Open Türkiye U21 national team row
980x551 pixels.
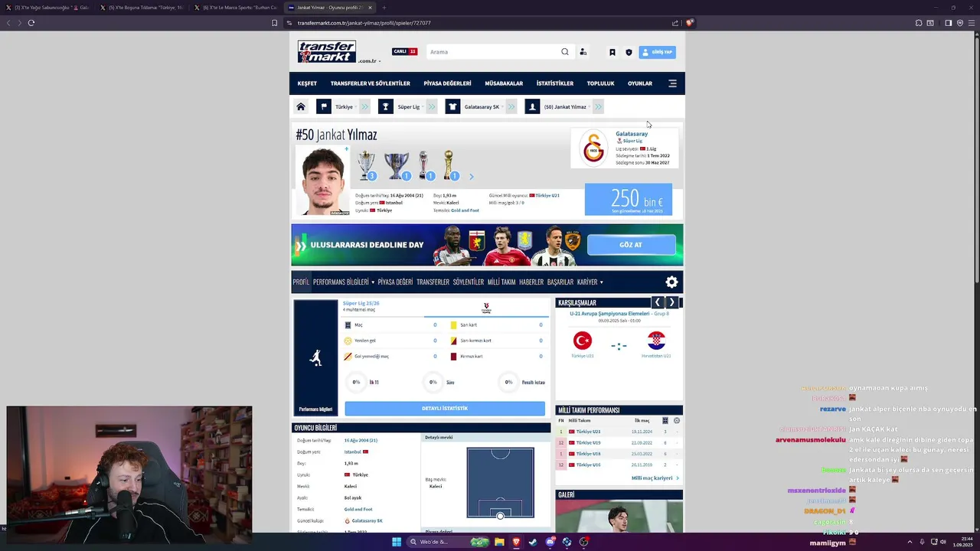tap(619, 432)
